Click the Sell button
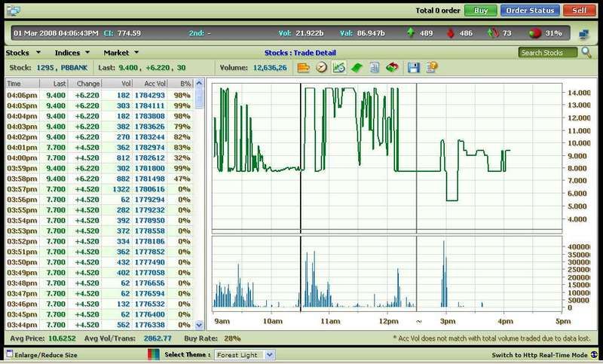Image resolution: width=603 pixels, height=364 pixels. [579, 11]
